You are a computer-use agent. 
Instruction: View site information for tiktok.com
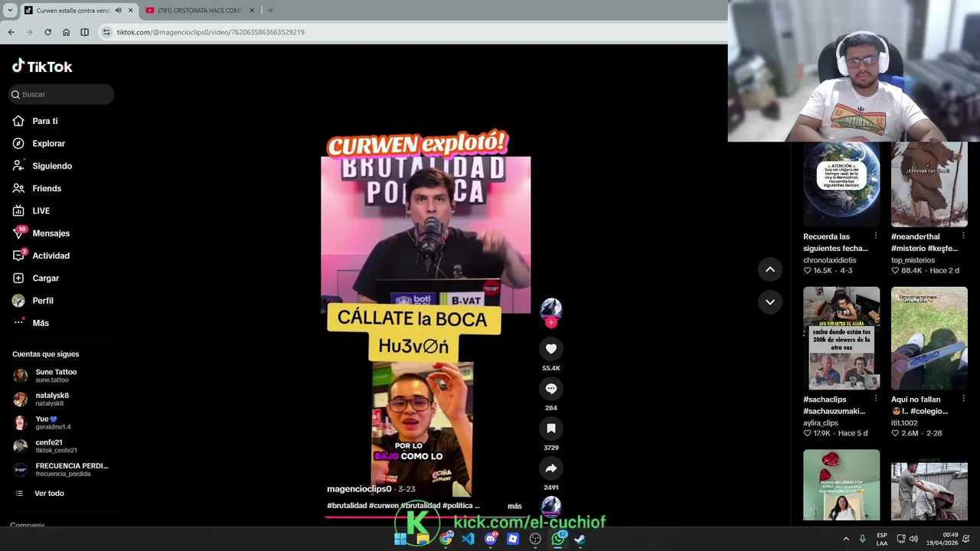click(106, 32)
